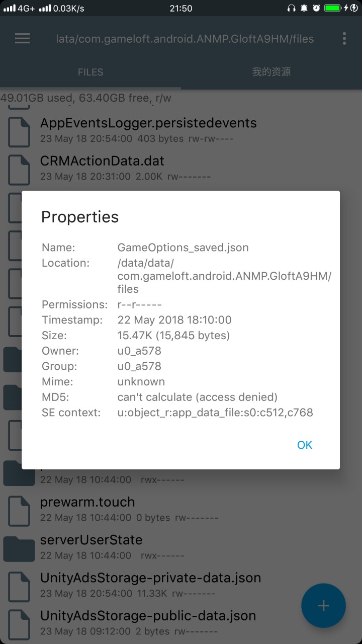The image size is (362, 644).
Task: Switch to the 我的资源 tab
Action: coord(271,72)
